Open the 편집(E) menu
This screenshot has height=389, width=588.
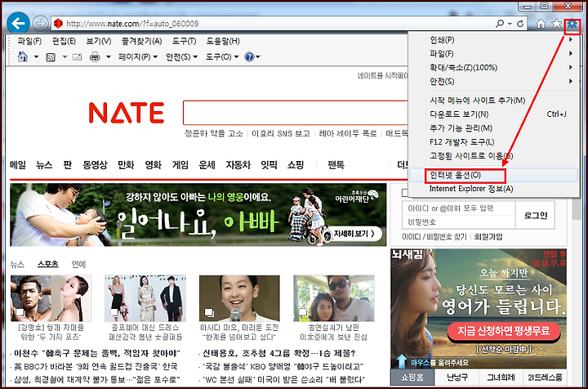tap(64, 41)
